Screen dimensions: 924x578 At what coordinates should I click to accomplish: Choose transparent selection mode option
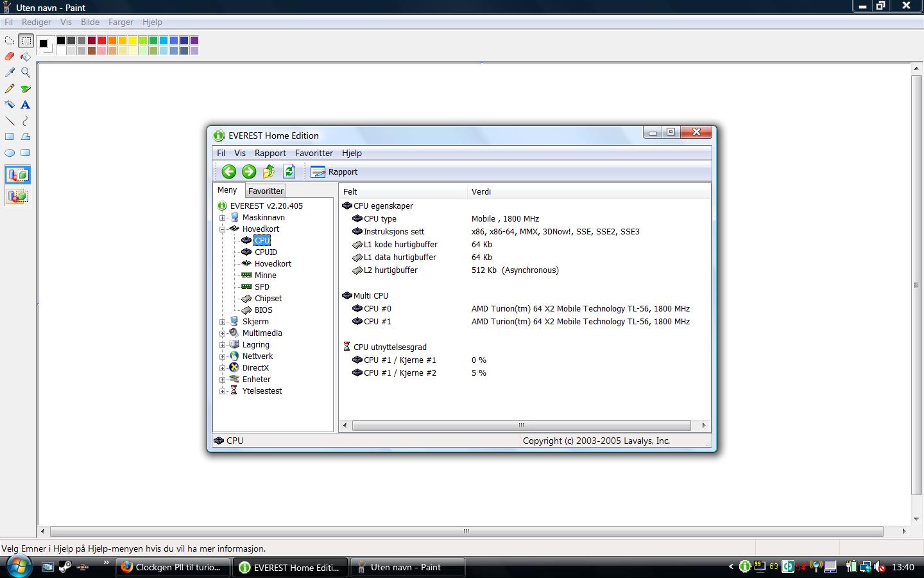click(17, 196)
